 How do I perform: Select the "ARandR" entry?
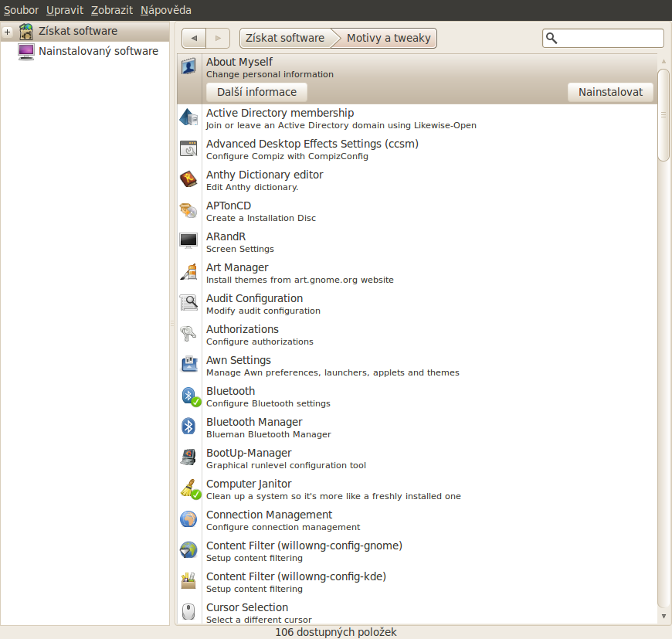point(417,242)
